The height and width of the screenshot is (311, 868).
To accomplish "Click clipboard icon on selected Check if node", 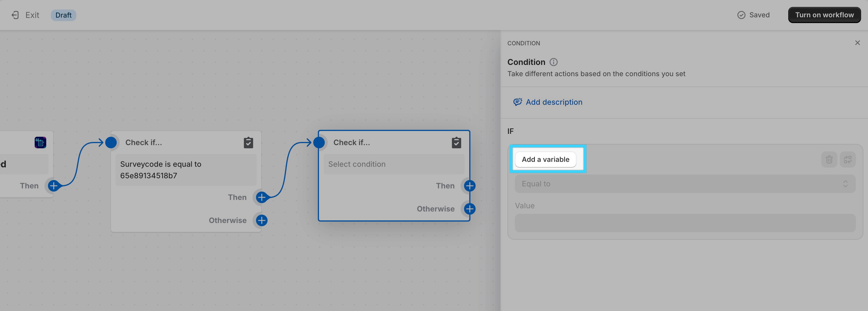I will [456, 143].
